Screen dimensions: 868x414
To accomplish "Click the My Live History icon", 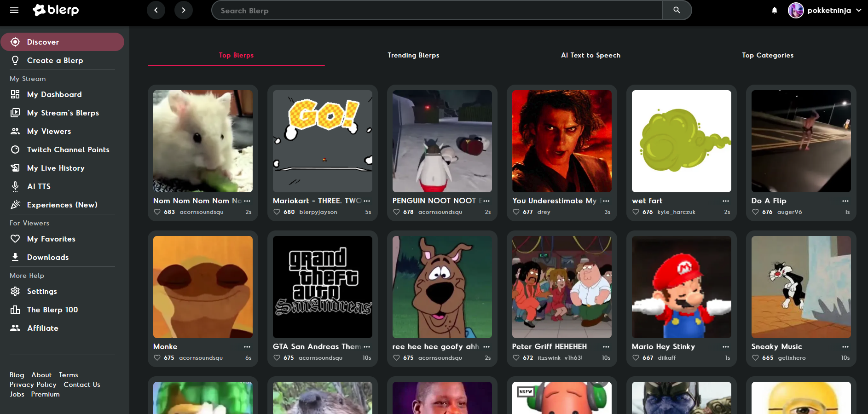I will 15,168.
